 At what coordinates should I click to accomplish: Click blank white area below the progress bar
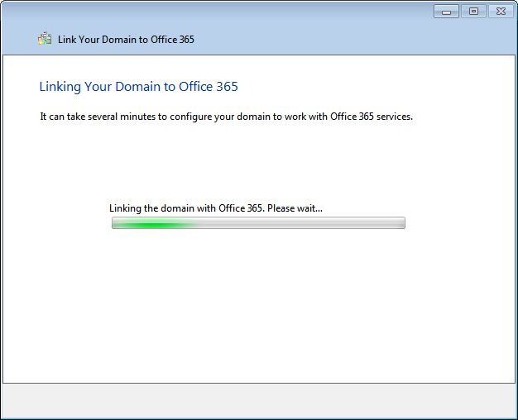[x=258, y=306]
